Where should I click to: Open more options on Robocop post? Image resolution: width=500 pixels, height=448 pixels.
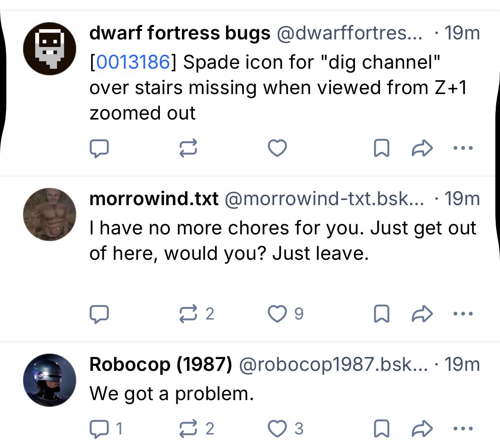462,429
